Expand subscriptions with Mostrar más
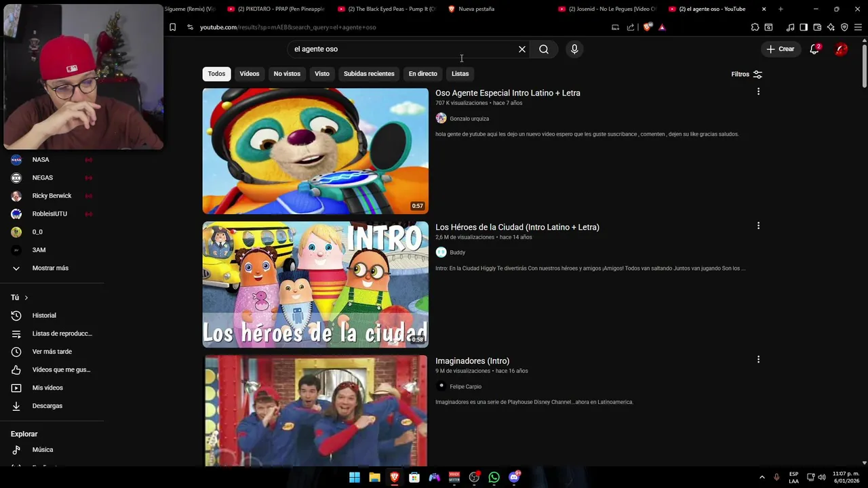 click(x=52, y=268)
